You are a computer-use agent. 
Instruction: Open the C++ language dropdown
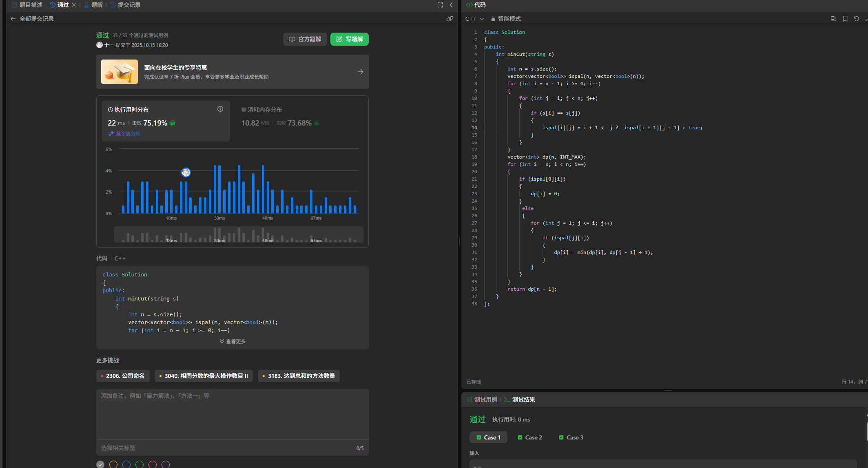coord(474,19)
